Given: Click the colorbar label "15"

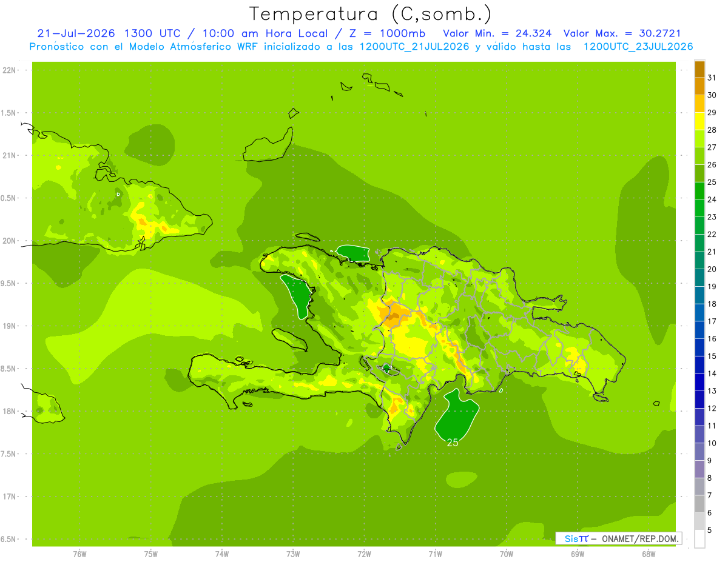Looking at the screenshot, I should [x=712, y=356].
